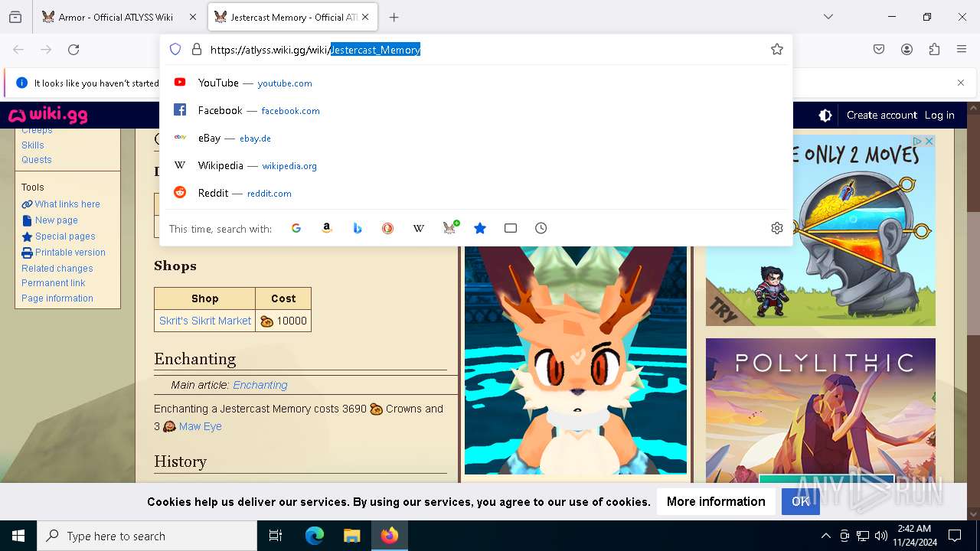The height and width of the screenshot is (551, 980).
Task: Search with Bing this time
Action: point(358,228)
